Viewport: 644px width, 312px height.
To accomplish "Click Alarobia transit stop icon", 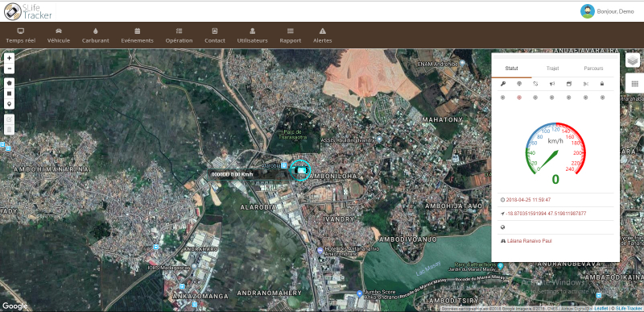I will click(283, 165).
